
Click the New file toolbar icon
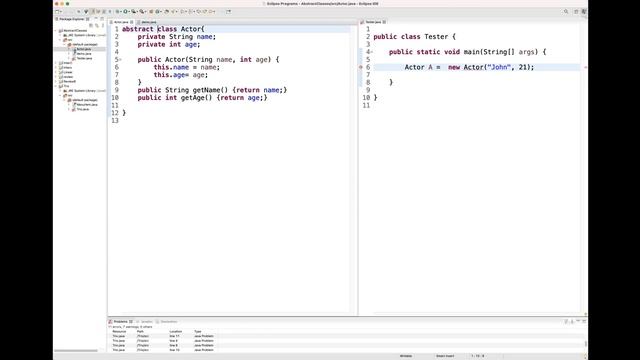click(57, 11)
